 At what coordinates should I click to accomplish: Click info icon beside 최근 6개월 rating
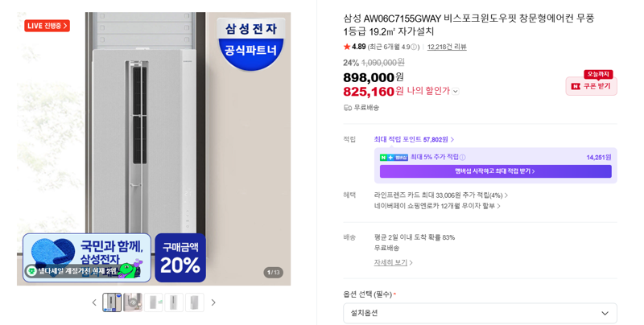(414, 47)
